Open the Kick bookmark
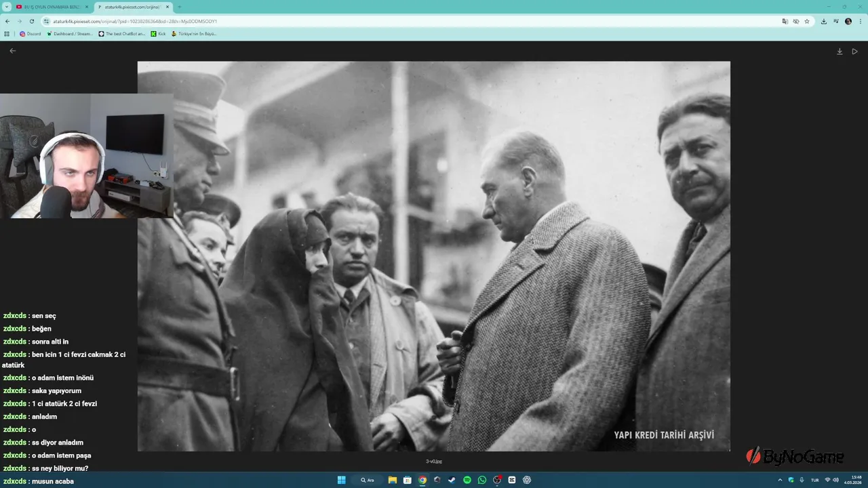The width and height of the screenshot is (868, 488). click(x=158, y=33)
